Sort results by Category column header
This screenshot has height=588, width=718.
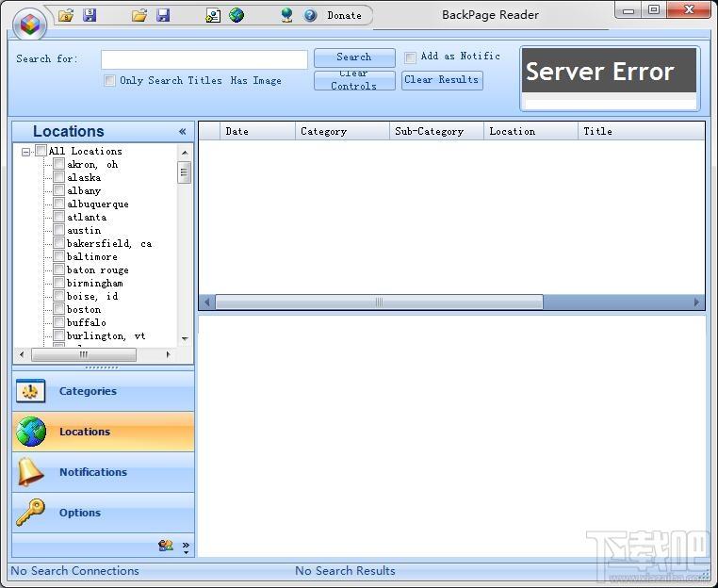point(342,131)
